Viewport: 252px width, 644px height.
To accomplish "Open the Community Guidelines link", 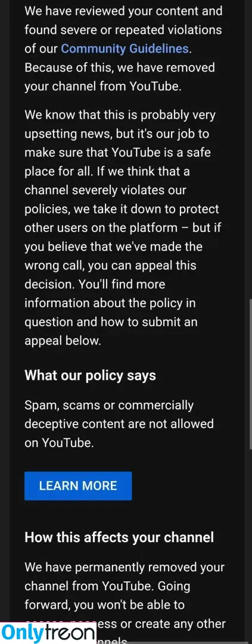I will 125,49.
